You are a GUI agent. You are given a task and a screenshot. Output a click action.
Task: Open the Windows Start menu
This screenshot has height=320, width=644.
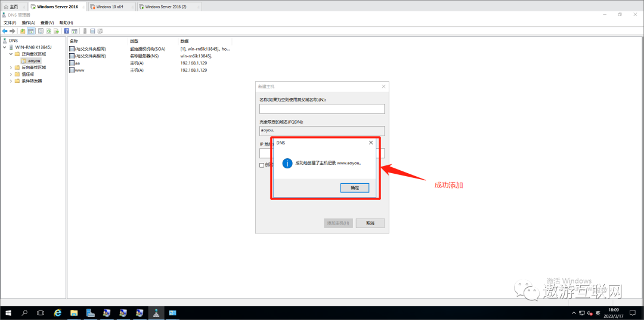[x=8, y=313]
